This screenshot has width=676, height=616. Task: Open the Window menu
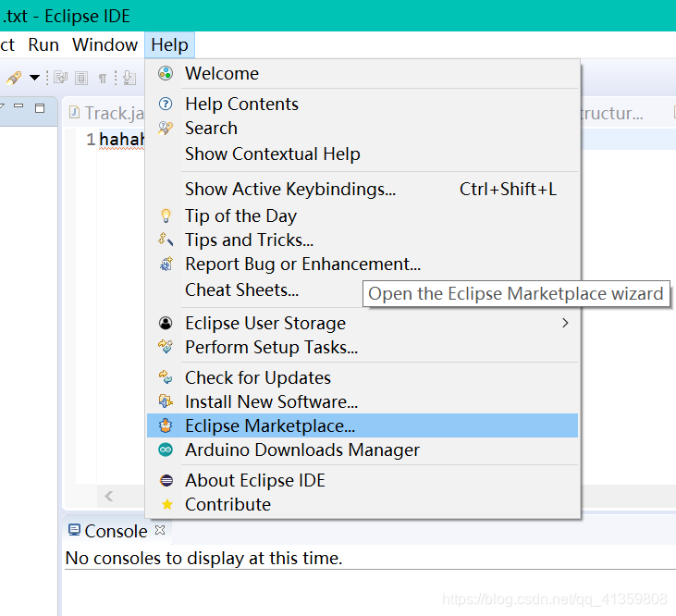pos(104,44)
